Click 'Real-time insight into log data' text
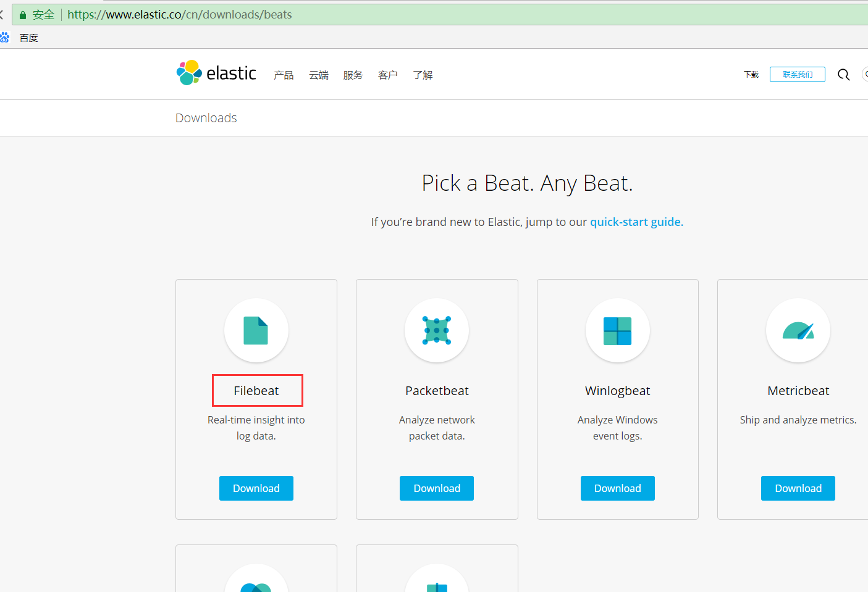Viewport: 868px width, 592px height. click(x=256, y=428)
